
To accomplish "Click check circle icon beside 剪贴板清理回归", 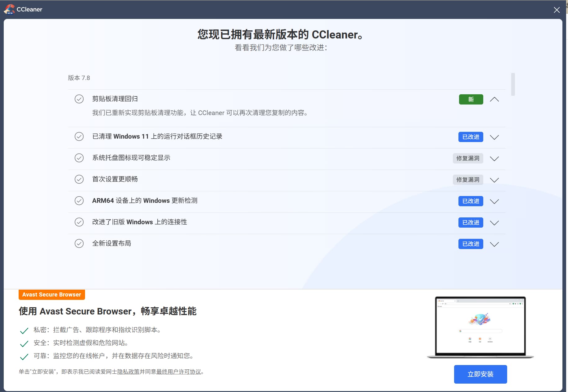I will [x=79, y=99].
